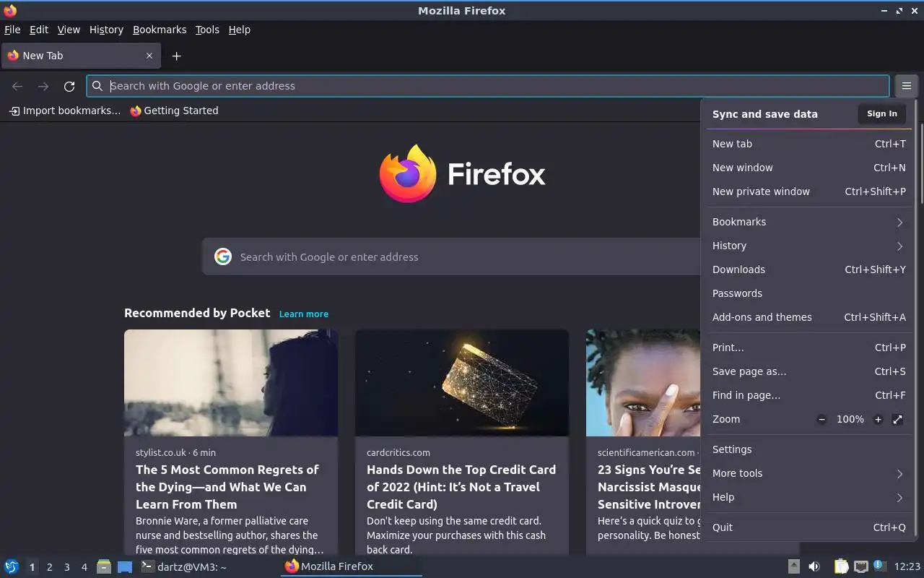The width and height of the screenshot is (924, 578).
Task: Switch to workspace 3
Action: point(66,567)
